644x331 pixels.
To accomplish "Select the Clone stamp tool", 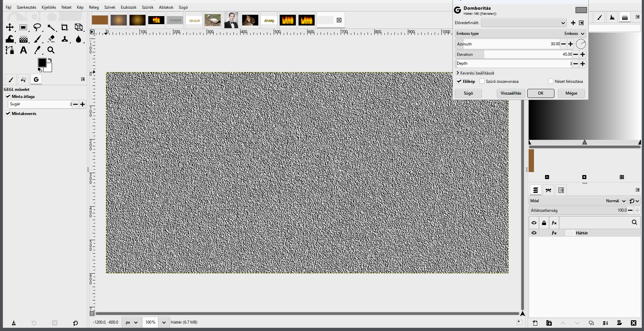I will tap(64, 39).
